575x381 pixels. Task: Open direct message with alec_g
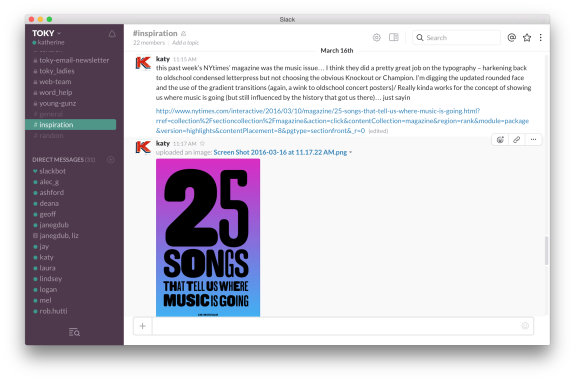(x=49, y=182)
